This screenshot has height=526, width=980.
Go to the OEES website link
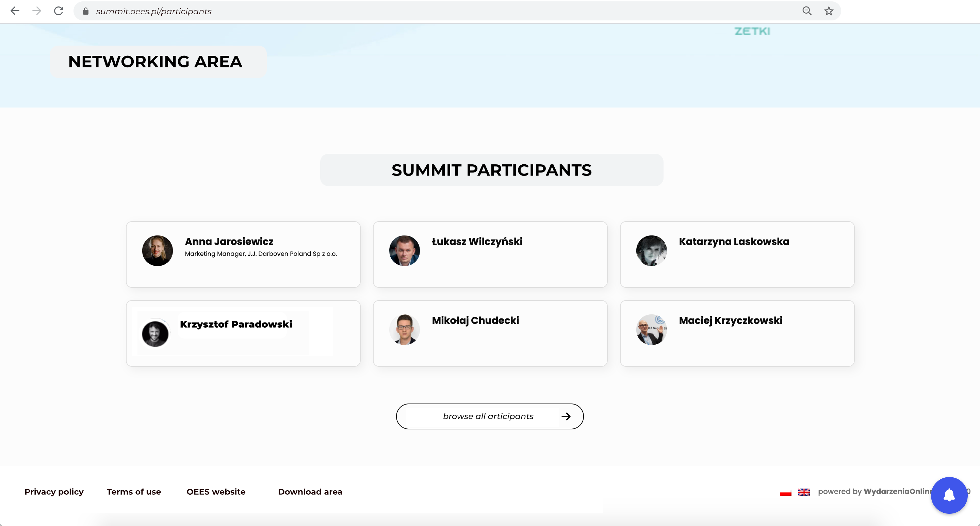[x=216, y=492]
